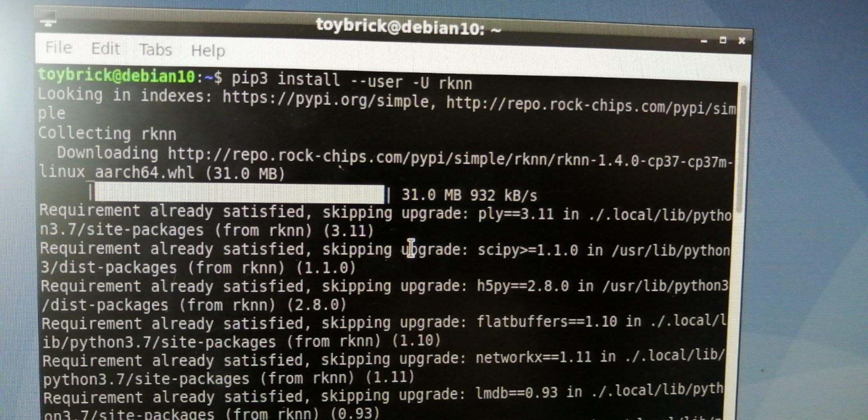Viewport: 868px width, 420px height.
Task: Click the scipy>=1.1.0 requirement text
Action: click(x=528, y=250)
